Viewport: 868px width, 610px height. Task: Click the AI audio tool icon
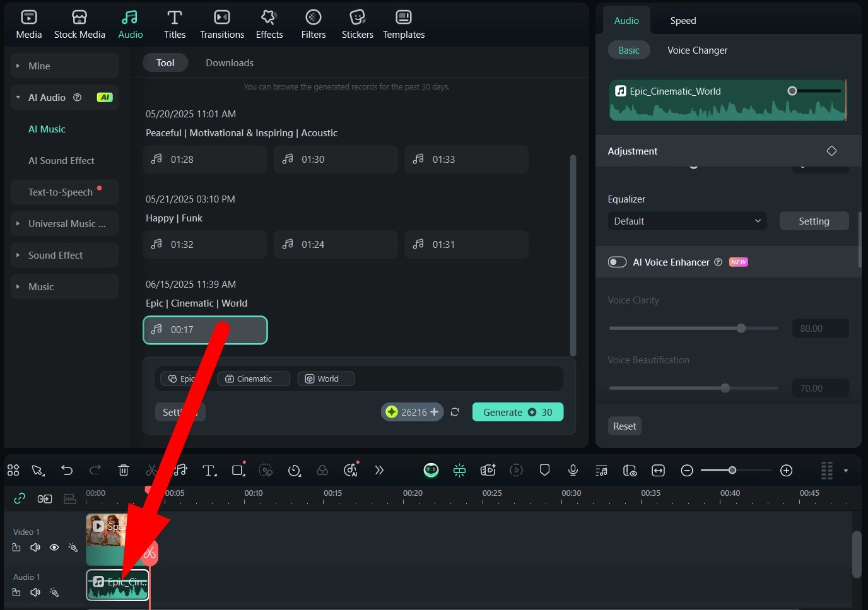pos(351,470)
